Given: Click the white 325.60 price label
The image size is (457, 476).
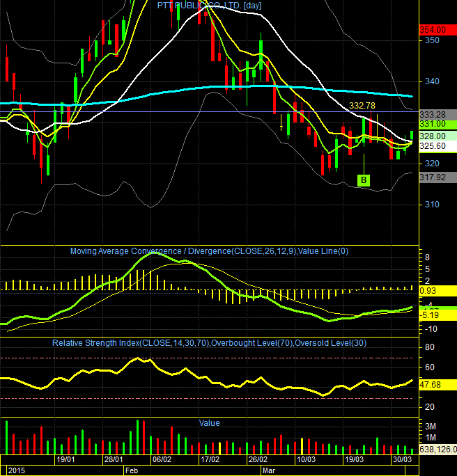Looking at the screenshot, I should tap(438, 146).
